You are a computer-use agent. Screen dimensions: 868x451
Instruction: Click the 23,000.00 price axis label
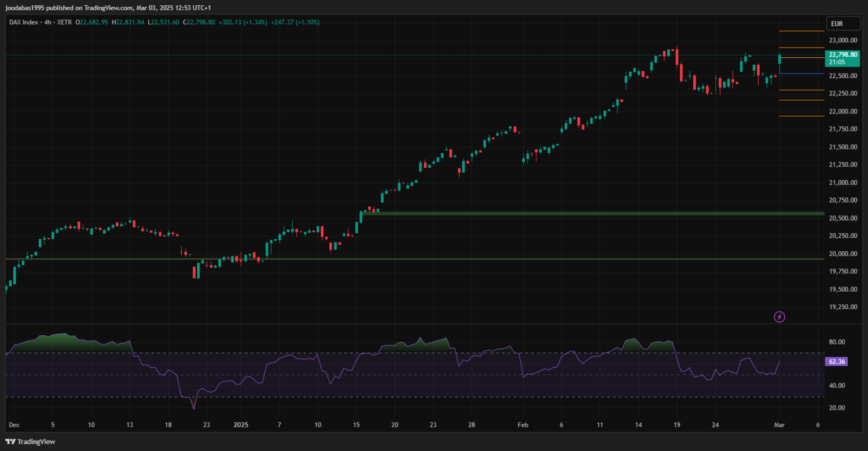tap(843, 41)
